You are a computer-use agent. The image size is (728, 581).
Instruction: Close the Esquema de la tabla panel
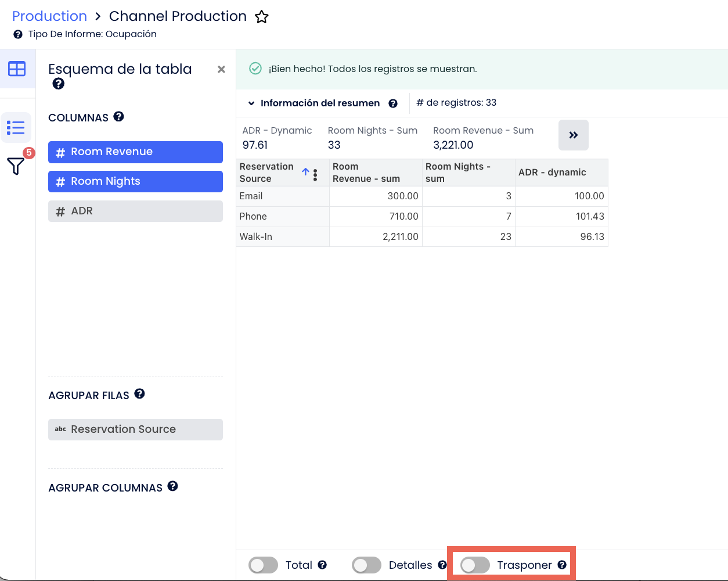pos(221,69)
